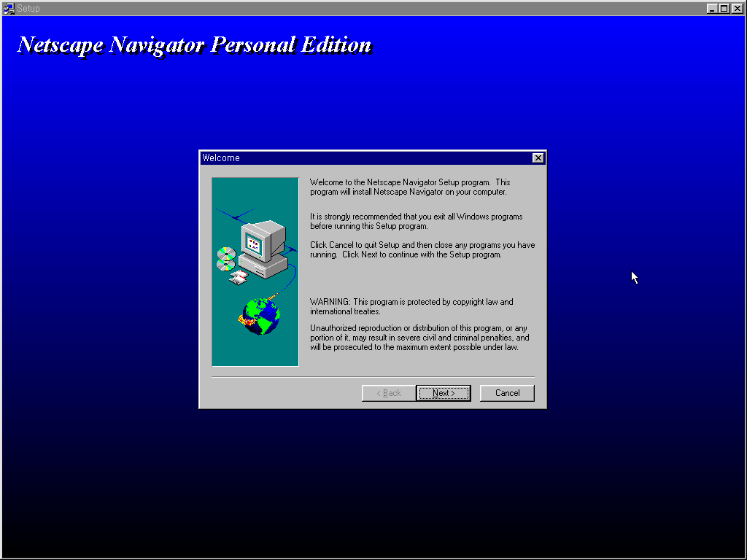Click the Netscape Navigator Personal Edition heading

point(194,45)
